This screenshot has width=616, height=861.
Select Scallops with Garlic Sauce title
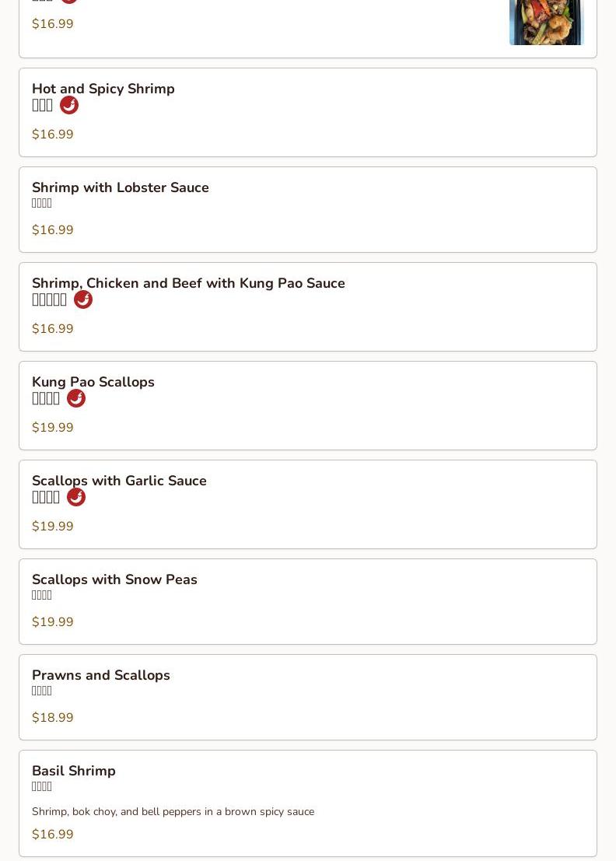(119, 481)
